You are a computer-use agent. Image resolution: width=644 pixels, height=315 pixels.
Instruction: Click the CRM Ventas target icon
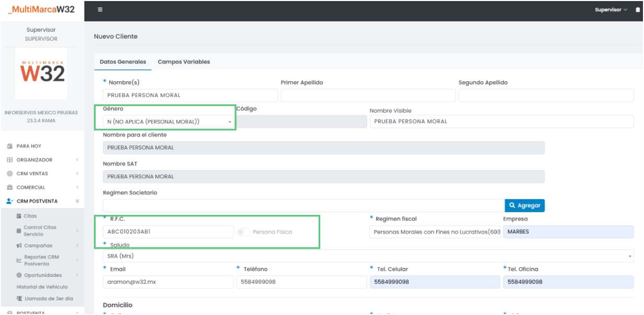coord(10,174)
